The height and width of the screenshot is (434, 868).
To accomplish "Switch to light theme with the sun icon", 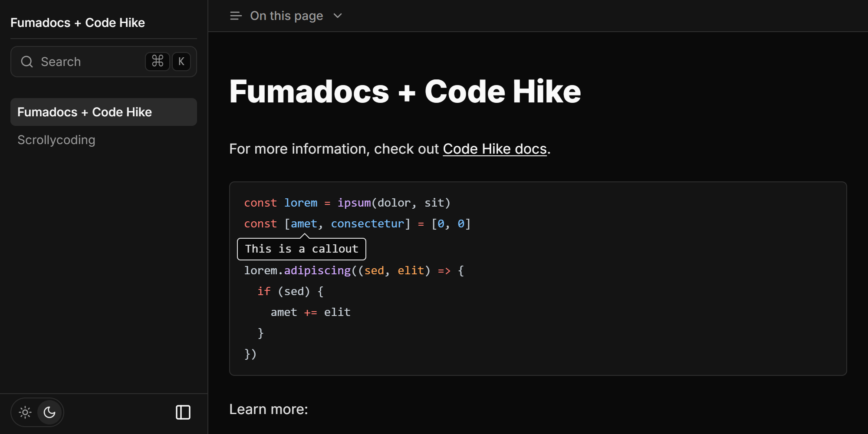I will [x=25, y=412].
